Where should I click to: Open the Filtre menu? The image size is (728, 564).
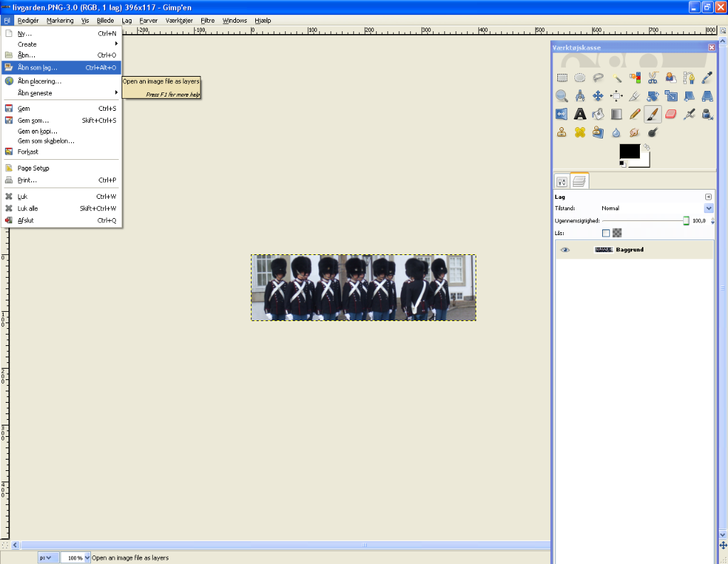coord(208,21)
